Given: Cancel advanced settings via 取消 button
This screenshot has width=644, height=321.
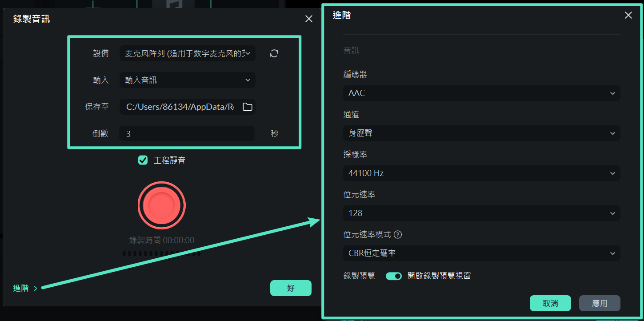Looking at the screenshot, I should click(550, 303).
